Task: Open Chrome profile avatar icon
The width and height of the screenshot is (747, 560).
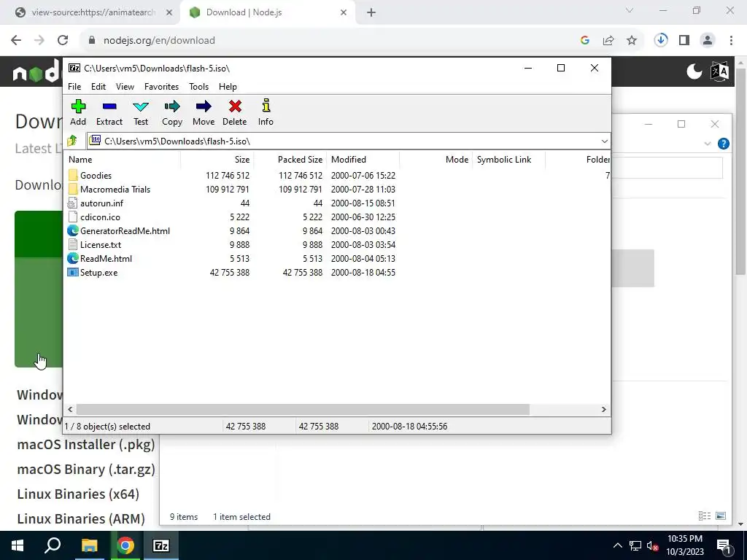Action: [x=708, y=41]
